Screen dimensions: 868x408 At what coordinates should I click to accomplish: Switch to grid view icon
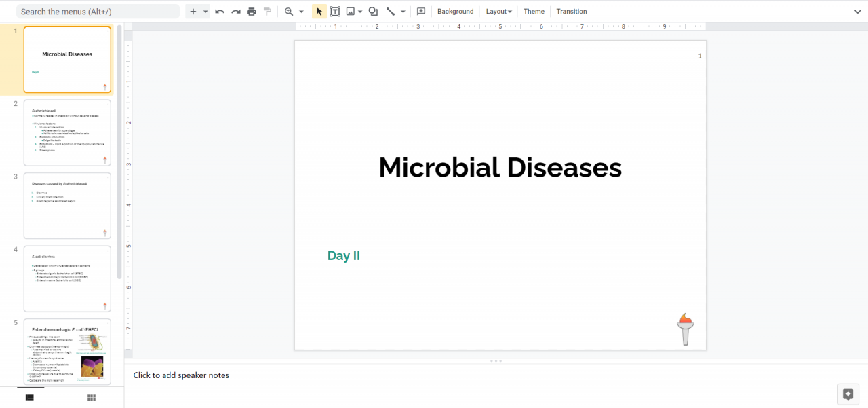92,398
